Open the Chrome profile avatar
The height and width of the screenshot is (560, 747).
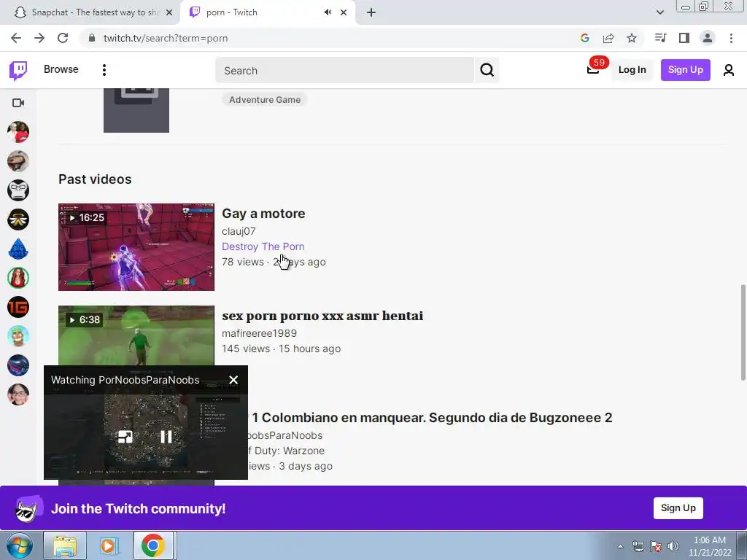(x=708, y=38)
